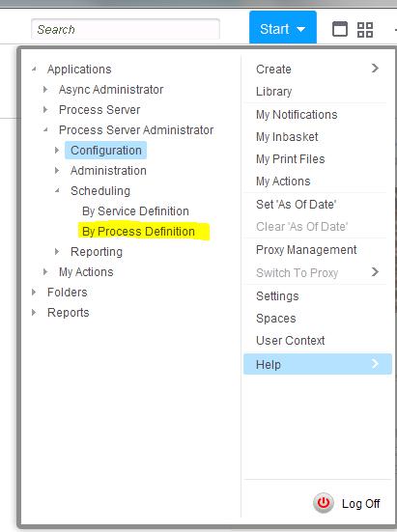Image resolution: width=397 pixels, height=532 pixels.
Task: Click the grid tiles view icon
Action: click(x=365, y=30)
